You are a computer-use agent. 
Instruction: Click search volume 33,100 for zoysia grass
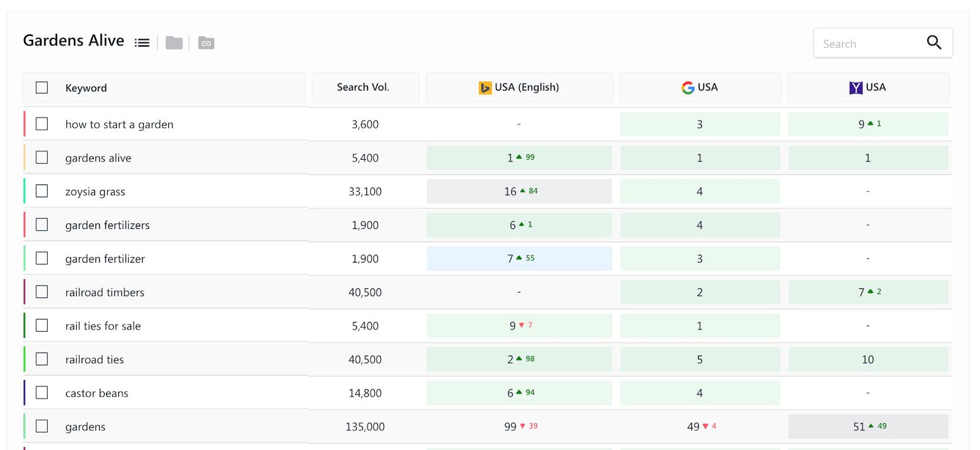tap(365, 192)
